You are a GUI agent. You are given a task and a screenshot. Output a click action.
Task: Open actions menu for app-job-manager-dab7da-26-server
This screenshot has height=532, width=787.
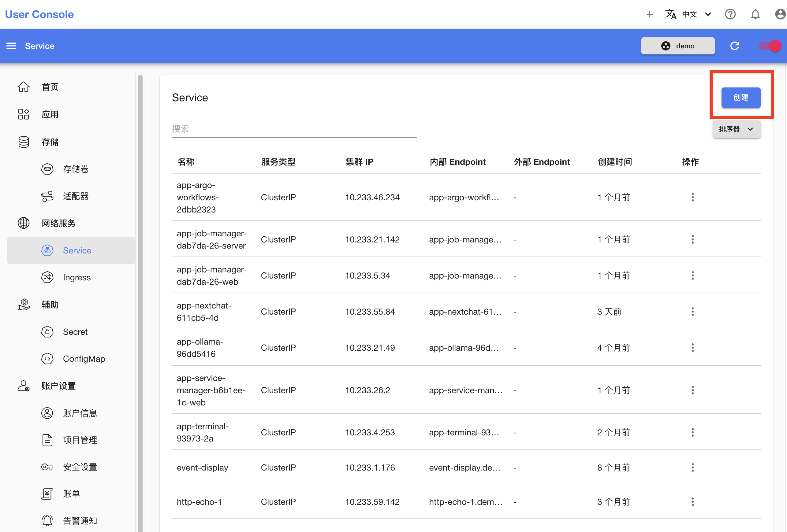pos(692,240)
